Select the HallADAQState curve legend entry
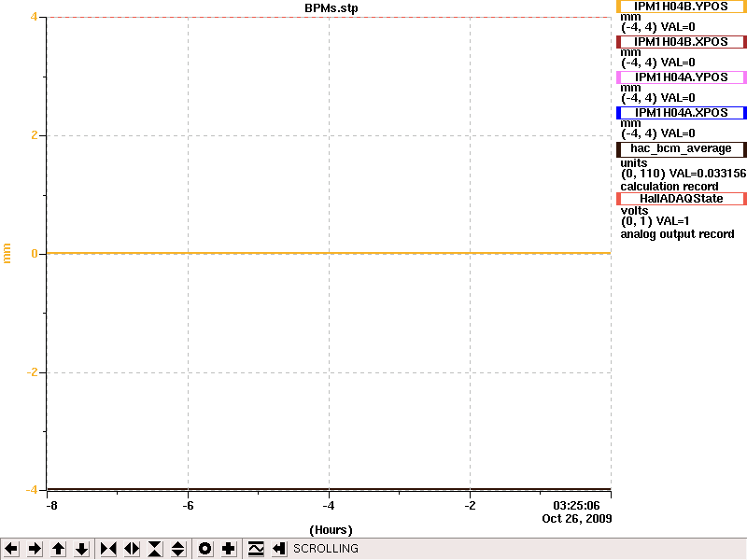Viewport: 747px width, 560px height. click(x=682, y=199)
